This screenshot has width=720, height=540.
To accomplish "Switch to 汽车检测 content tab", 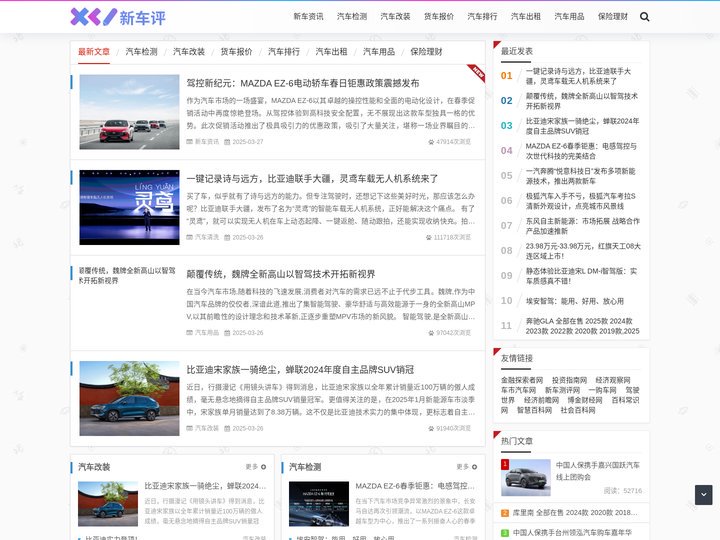I will click(x=141, y=51).
